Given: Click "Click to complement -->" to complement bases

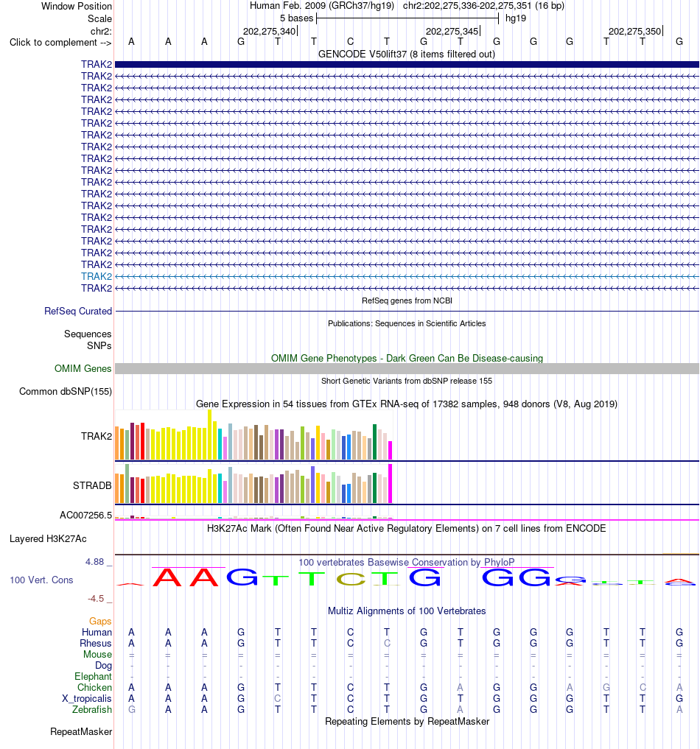Looking at the screenshot, I should [60, 43].
